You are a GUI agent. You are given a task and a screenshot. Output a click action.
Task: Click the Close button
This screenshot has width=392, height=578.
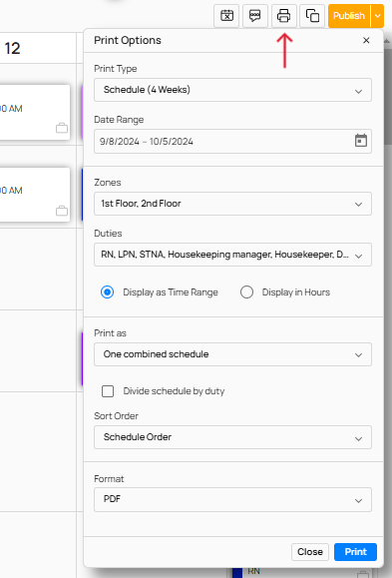[x=310, y=552]
